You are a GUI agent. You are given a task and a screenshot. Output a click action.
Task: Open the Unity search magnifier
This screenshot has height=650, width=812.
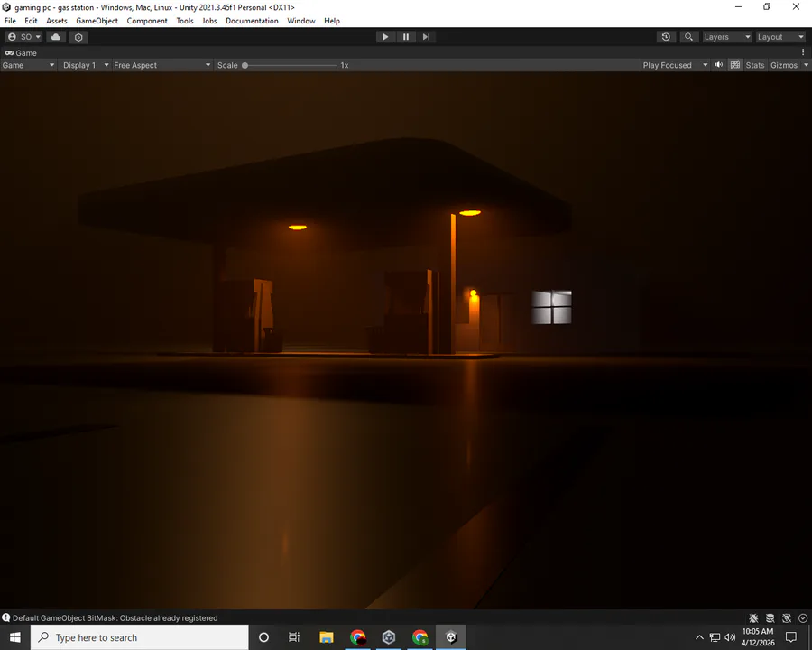pyautogui.click(x=688, y=37)
